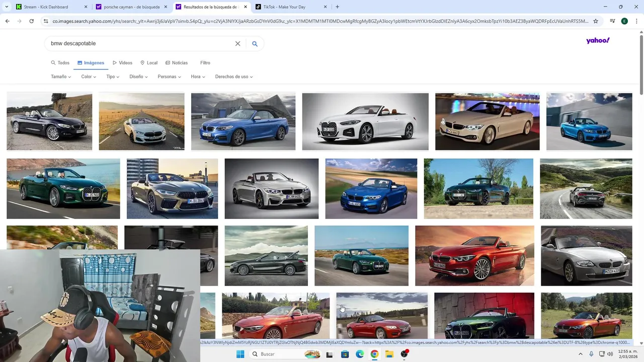
Task: Open Microsoft Edge from the taskbar
Action: (x=360, y=354)
